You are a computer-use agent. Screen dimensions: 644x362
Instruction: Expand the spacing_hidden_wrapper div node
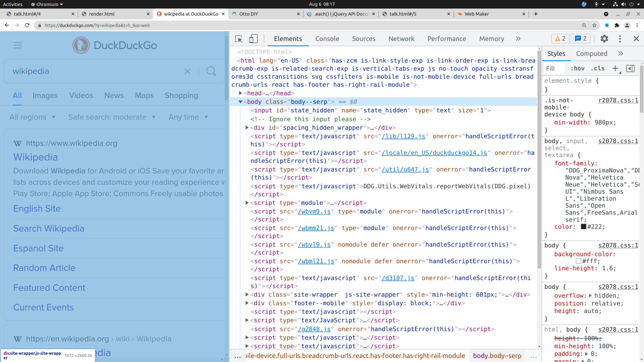tap(247, 128)
